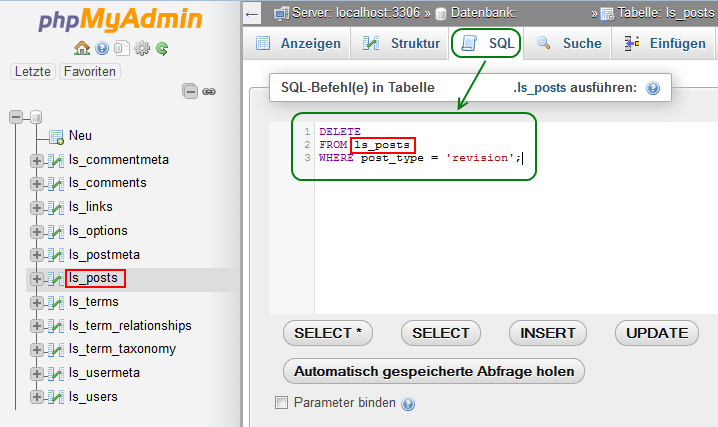Click table icon of ls_commentmeta
Viewport: 718px width, 427px height.
click(x=56, y=160)
